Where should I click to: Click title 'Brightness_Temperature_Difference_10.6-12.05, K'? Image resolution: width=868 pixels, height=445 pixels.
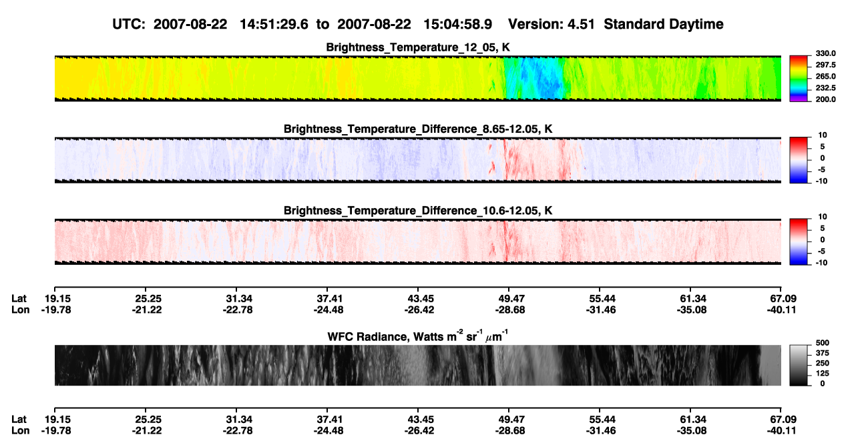click(418, 211)
